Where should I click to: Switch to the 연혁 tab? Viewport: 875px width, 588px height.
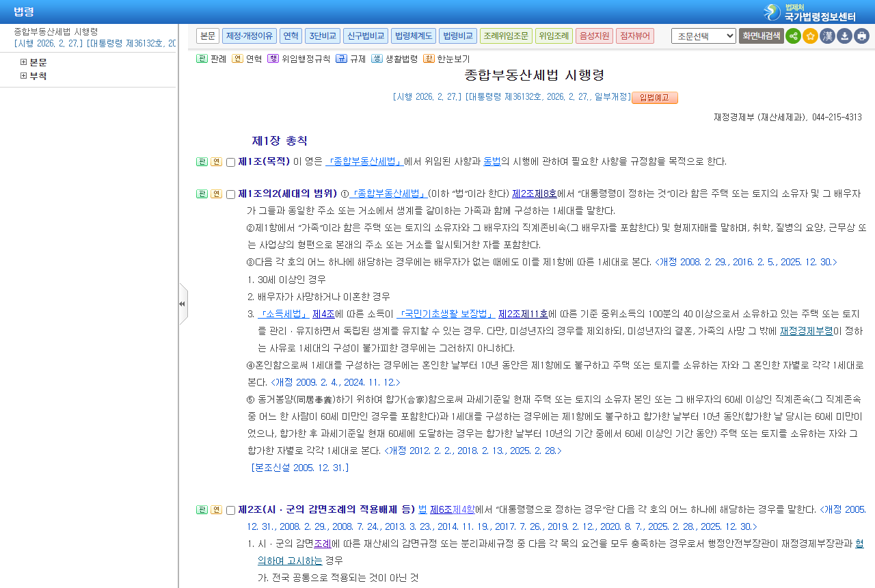[291, 36]
